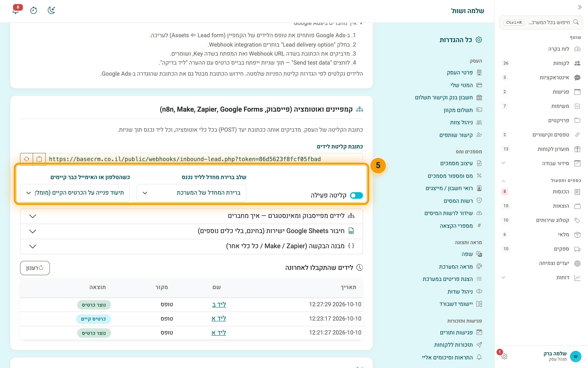Screen dimensions: 588x368
Task: Open the משימות checkbox icon
Action: point(577,106)
